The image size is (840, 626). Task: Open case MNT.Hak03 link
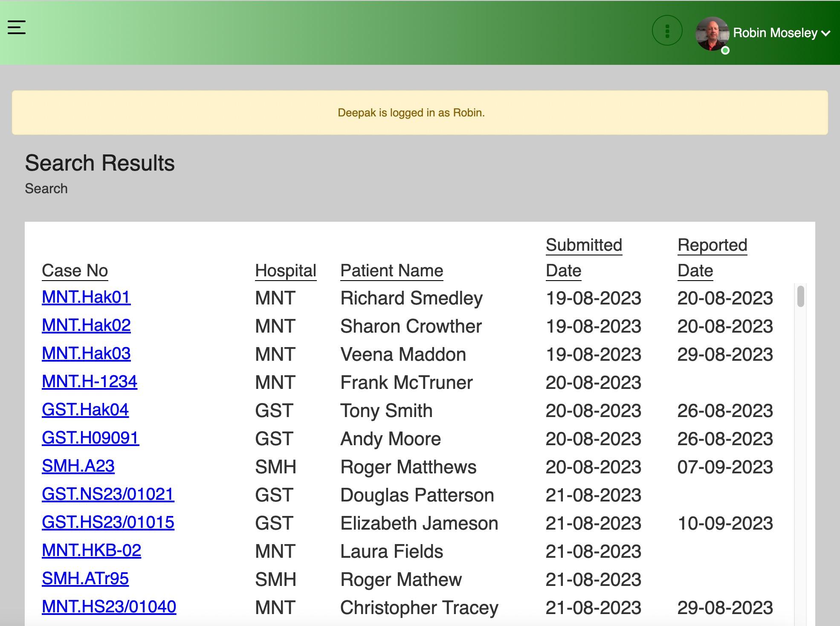(86, 354)
